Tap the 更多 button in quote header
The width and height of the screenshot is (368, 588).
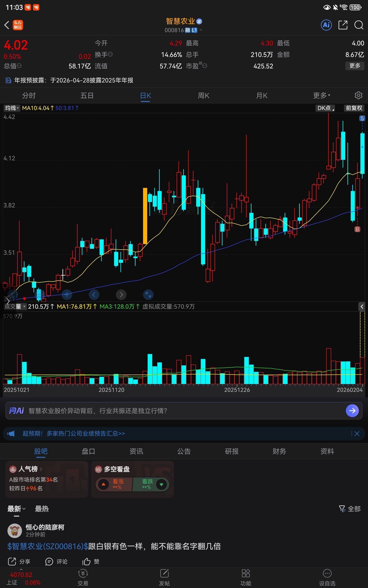pos(355,66)
